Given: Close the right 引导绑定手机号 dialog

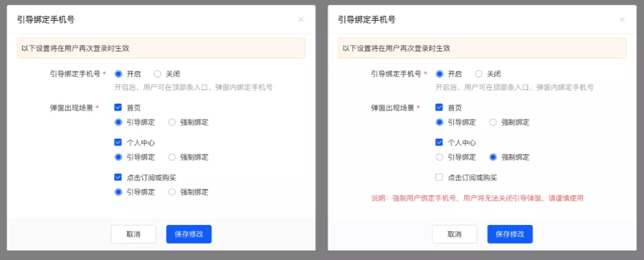Looking at the screenshot, I should pyautogui.click(x=622, y=19).
